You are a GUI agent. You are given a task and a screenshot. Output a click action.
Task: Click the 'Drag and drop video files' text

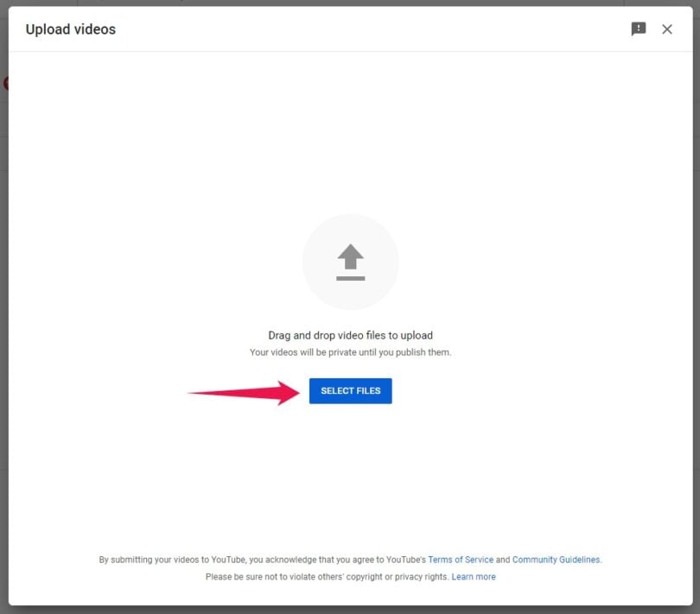point(350,335)
